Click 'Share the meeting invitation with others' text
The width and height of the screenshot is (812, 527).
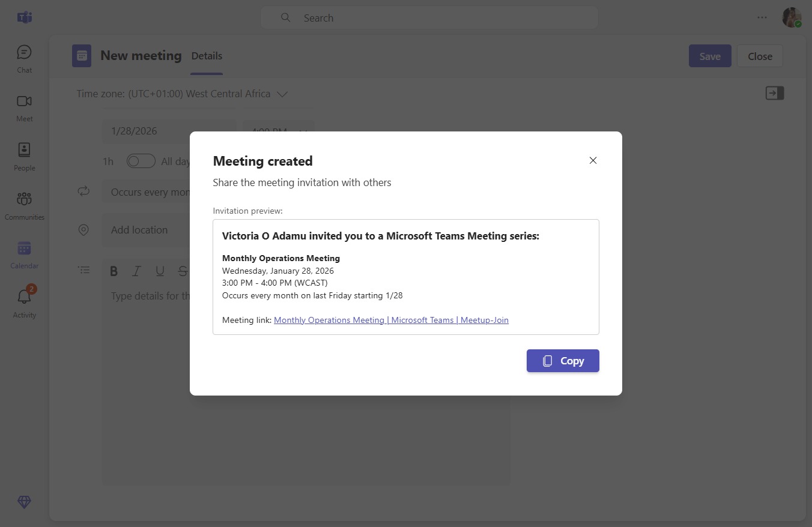tap(302, 182)
